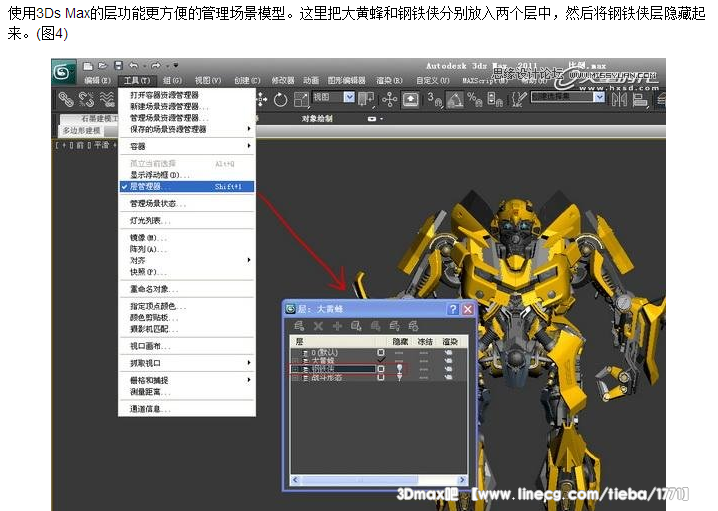
Task: Click Freeze/Unfreeze All Layers icon
Action: coord(413,326)
